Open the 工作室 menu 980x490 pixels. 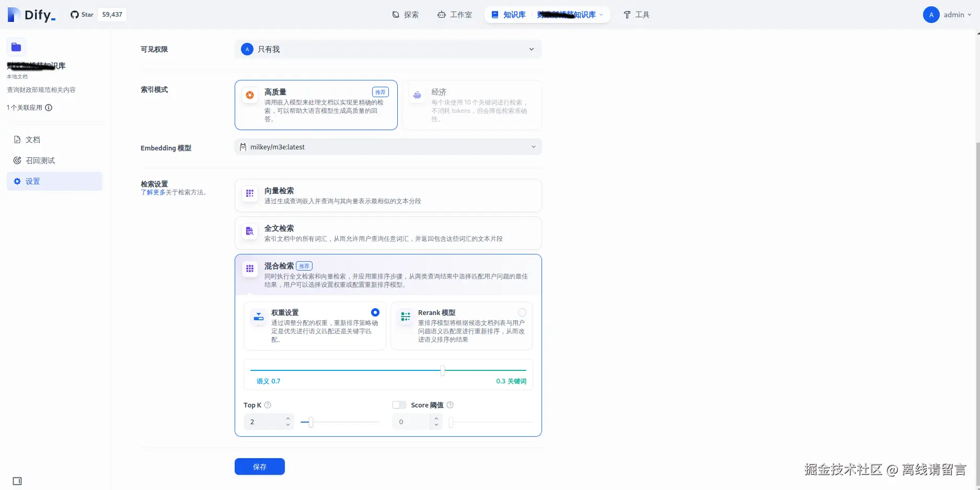[x=455, y=15]
